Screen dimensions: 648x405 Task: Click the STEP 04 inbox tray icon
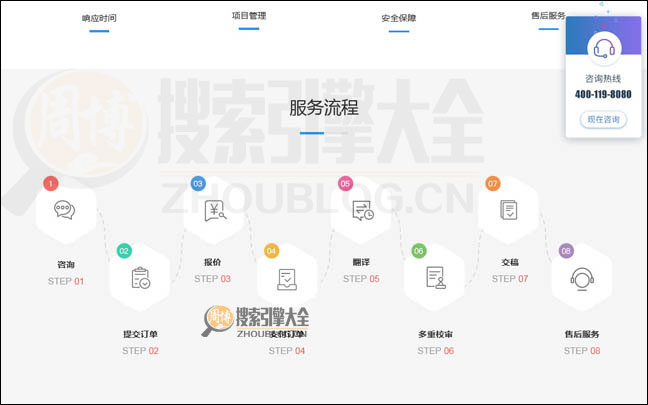(x=287, y=279)
